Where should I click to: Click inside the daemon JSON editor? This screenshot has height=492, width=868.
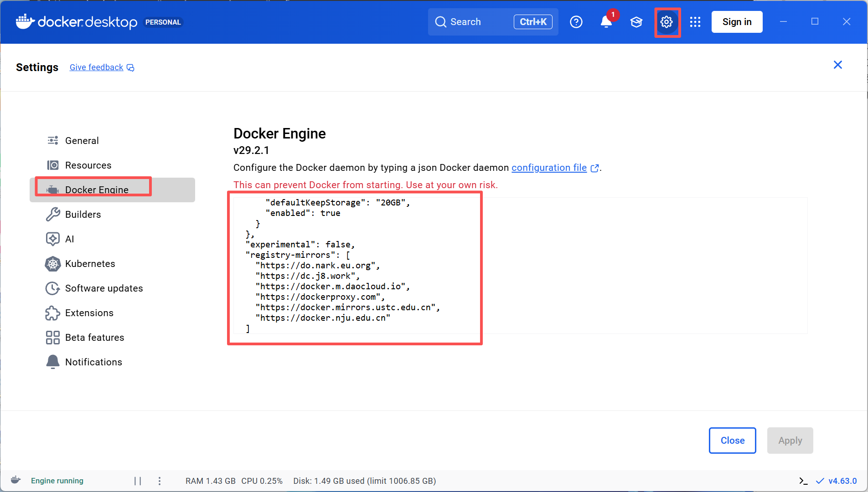point(520,266)
